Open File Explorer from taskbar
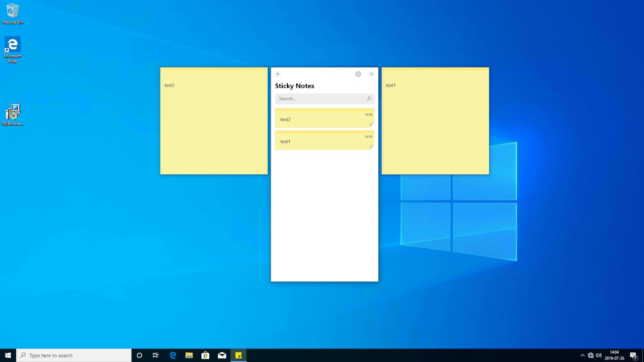 [x=189, y=355]
